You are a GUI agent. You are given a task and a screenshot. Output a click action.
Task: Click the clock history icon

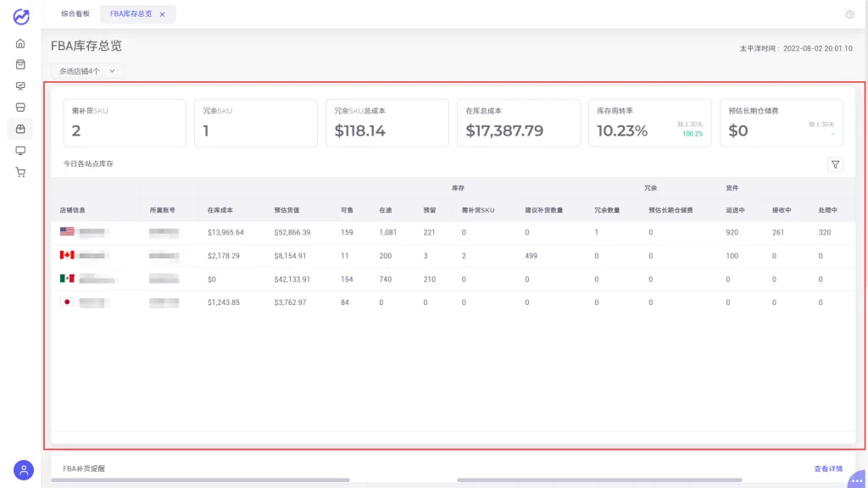[849, 14]
